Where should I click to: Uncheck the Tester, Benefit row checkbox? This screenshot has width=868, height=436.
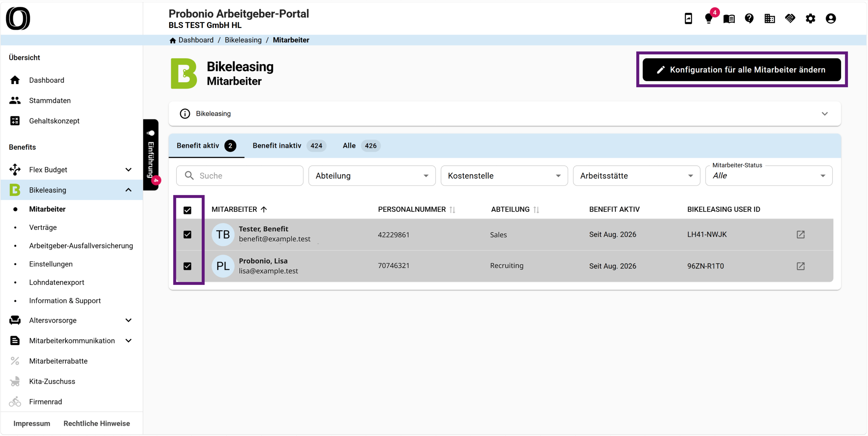187,235
